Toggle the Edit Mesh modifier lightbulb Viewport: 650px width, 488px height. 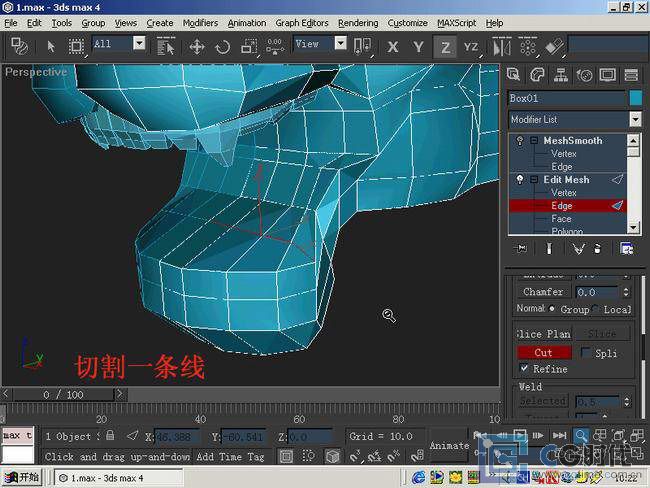point(520,180)
